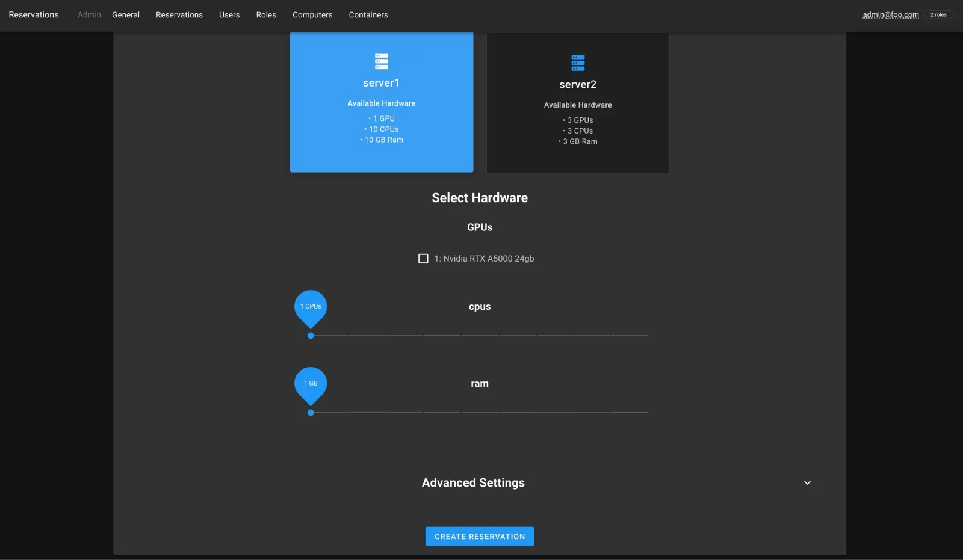The image size is (963, 560).
Task: Open the General admin tab
Action: pos(126,15)
